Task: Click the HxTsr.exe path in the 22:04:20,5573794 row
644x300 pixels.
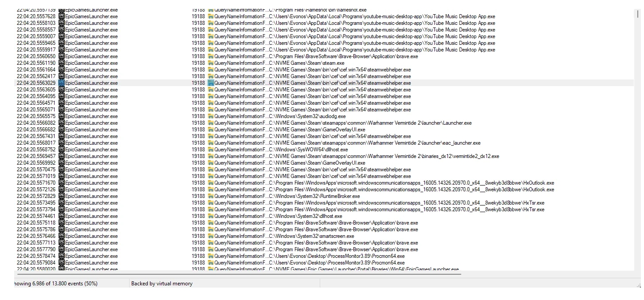Action: click(407, 209)
